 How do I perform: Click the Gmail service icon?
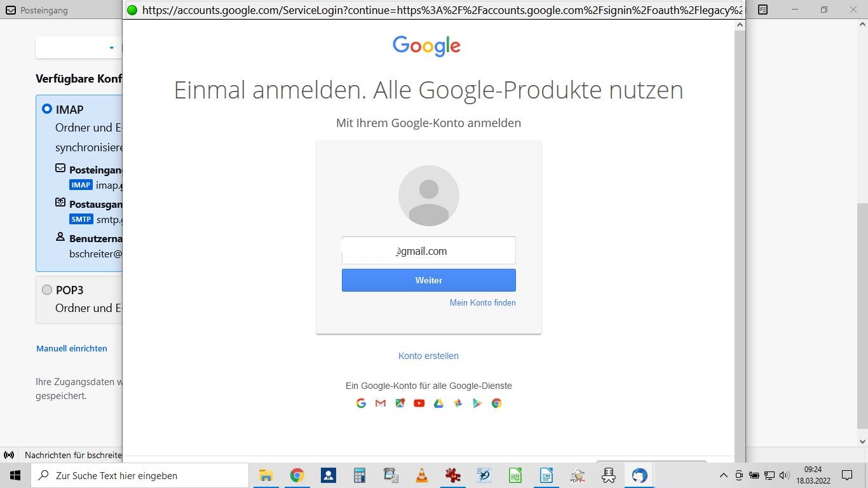click(x=381, y=403)
